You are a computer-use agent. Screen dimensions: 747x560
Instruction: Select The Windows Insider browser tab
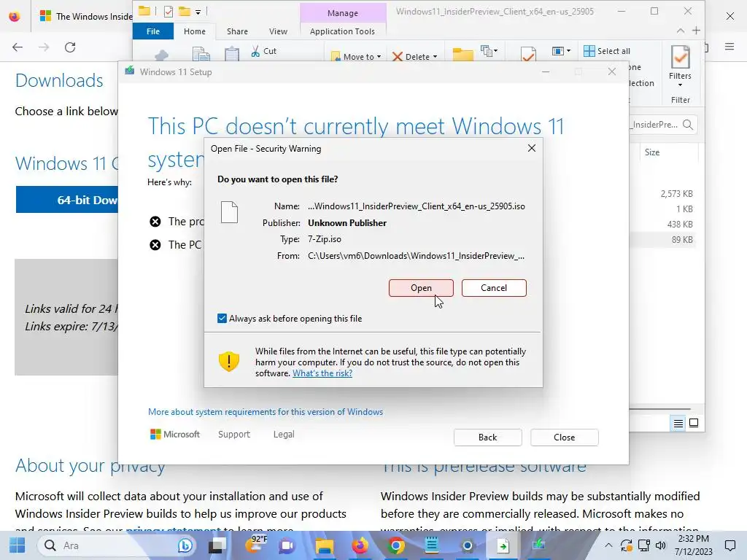[x=85, y=16]
